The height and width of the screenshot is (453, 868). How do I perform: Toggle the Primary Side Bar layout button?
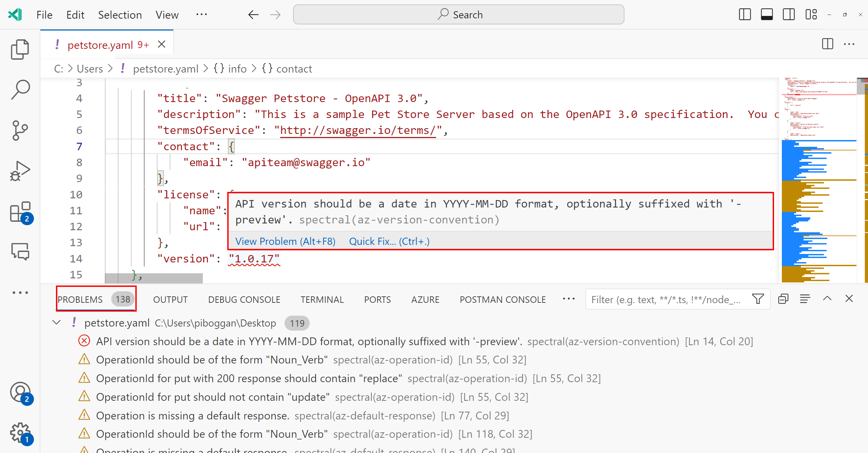(745, 15)
